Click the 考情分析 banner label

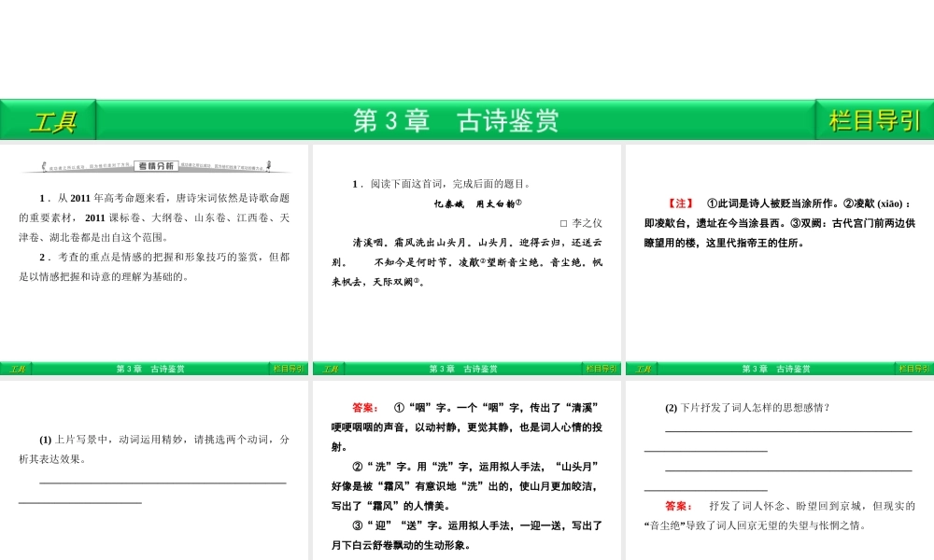pyautogui.click(x=156, y=166)
